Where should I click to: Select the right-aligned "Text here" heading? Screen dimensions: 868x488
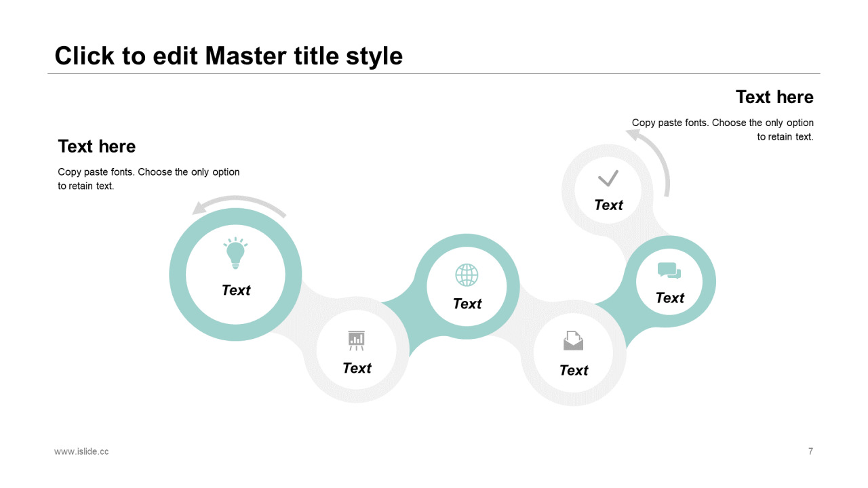click(x=774, y=97)
